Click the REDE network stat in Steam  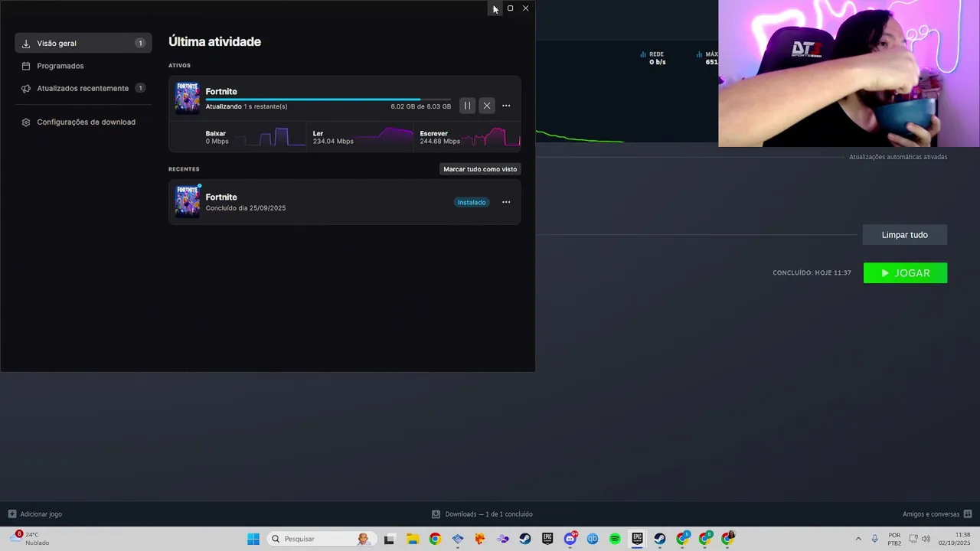[653, 58]
